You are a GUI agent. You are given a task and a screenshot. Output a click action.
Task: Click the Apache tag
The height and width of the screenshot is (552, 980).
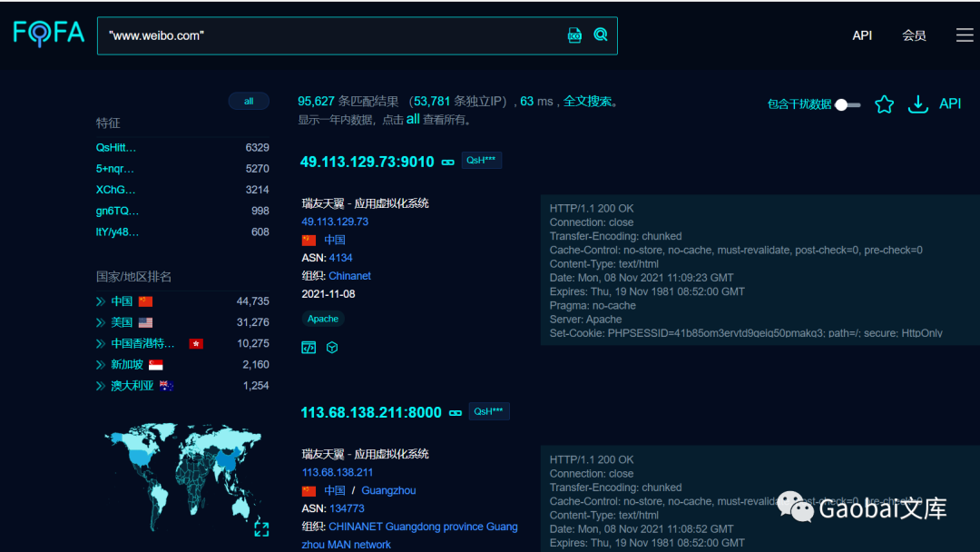tap(323, 319)
